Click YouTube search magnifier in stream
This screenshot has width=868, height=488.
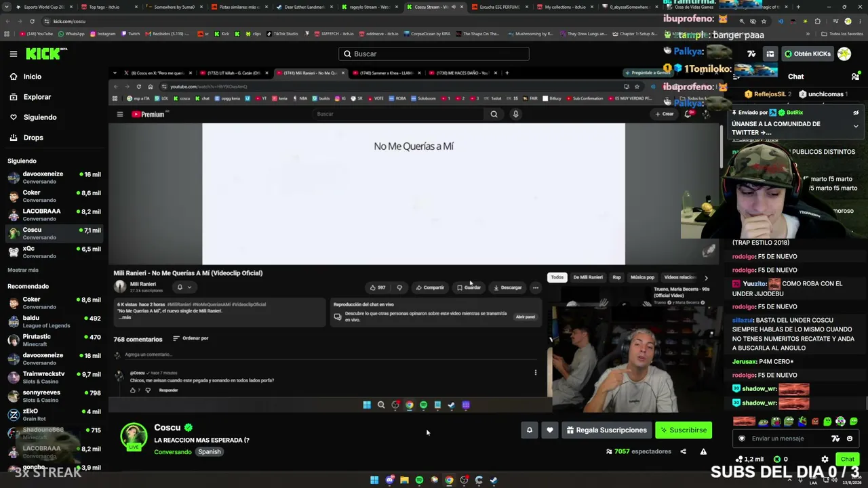pos(494,114)
